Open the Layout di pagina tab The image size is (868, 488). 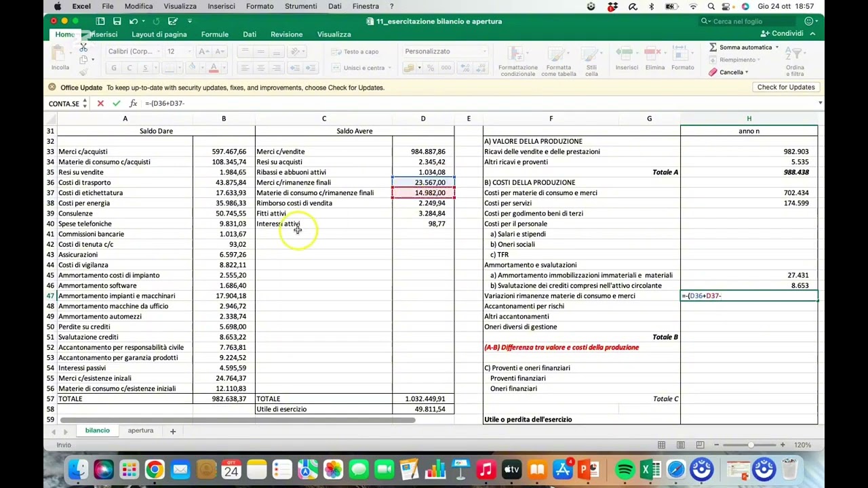click(159, 34)
